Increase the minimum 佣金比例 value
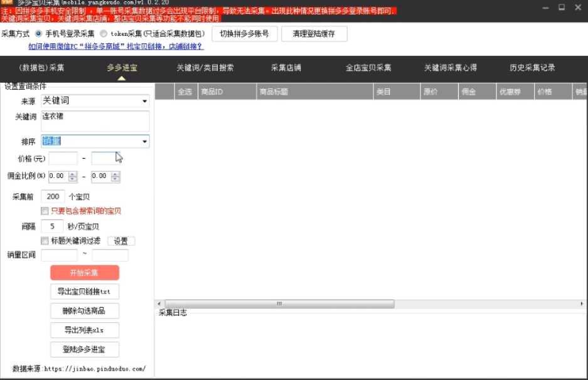Image resolution: width=588 pixels, height=380 pixels. click(x=73, y=174)
